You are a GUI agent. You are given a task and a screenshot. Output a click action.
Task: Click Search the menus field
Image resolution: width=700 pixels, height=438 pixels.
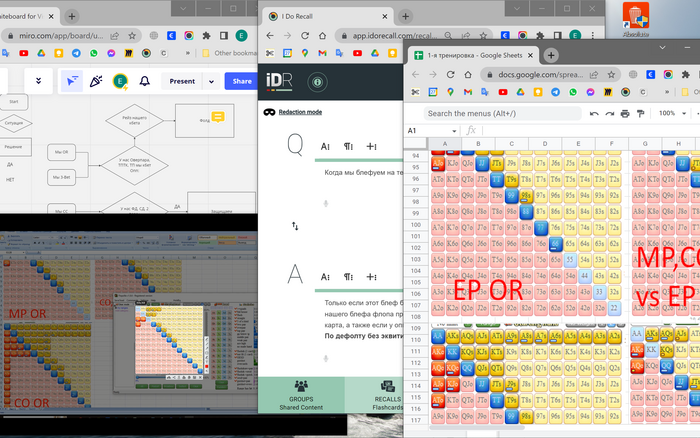pyautogui.click(x=502, y=113)
